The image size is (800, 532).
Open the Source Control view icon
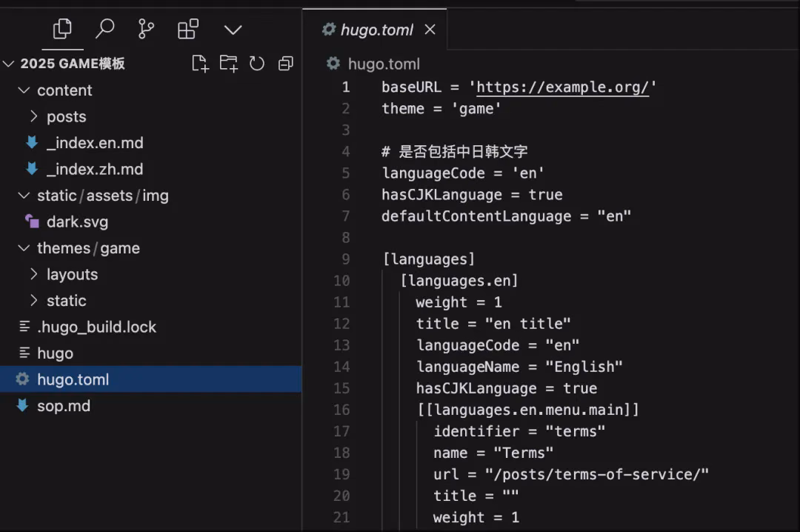click(x=146, y=29)
